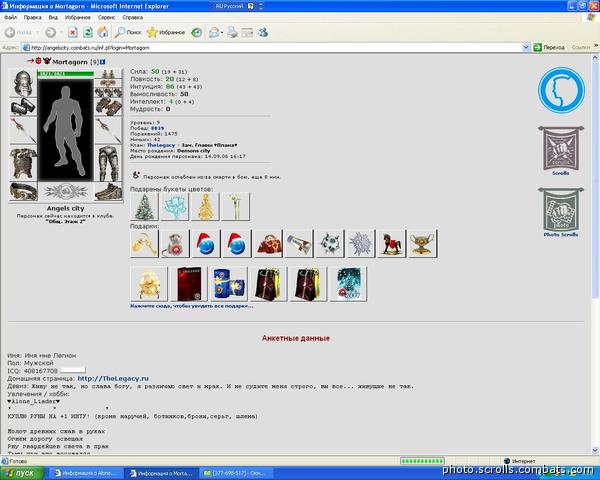This screenshot has height=480, width=600.
Task: Open the Mail envelope toolbar icon
Action: pyautogui.click(x=214, y=33)
